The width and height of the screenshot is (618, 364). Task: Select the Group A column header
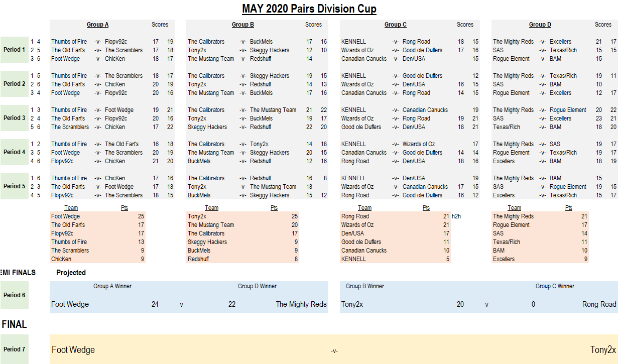pos(97,25)
